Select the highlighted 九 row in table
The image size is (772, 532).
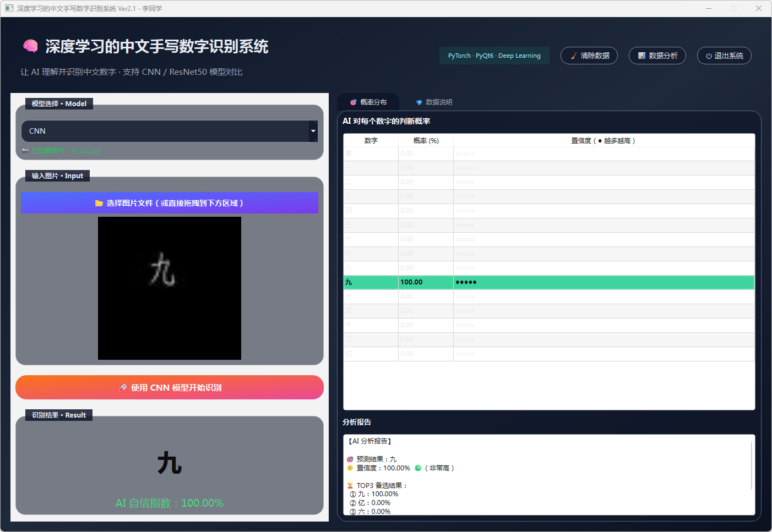click(548, 282)
